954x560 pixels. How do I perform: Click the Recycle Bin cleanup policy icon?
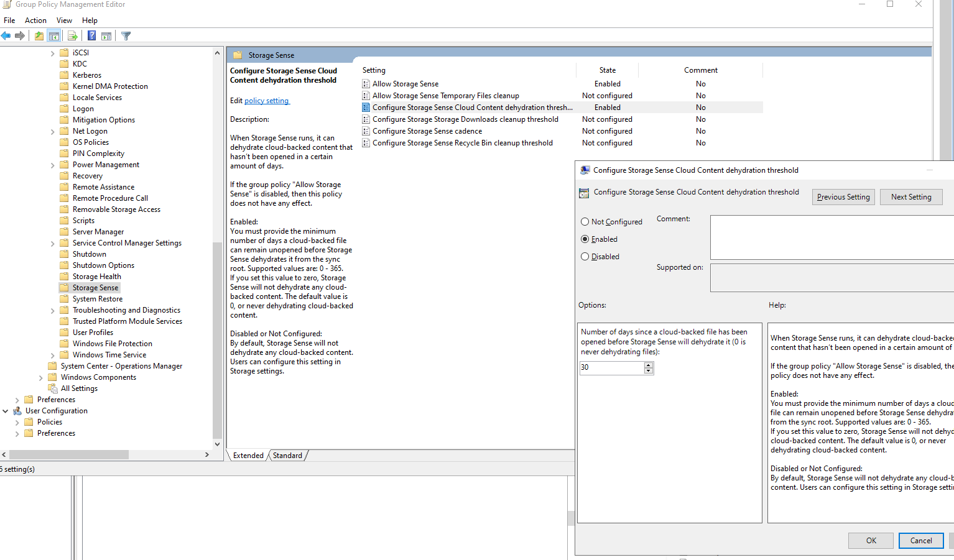(366, 143)
